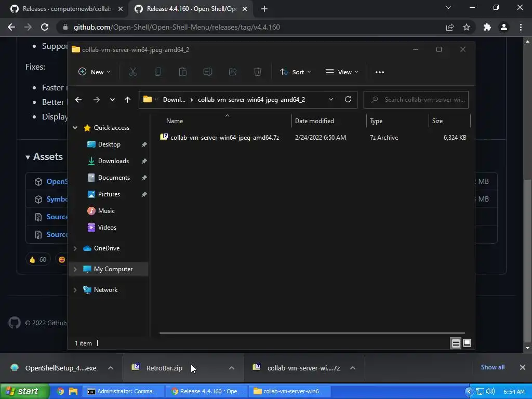Click the GitHub logo in page footer
The height and width of the screenshot is (399, 532).
pos(14,323)
